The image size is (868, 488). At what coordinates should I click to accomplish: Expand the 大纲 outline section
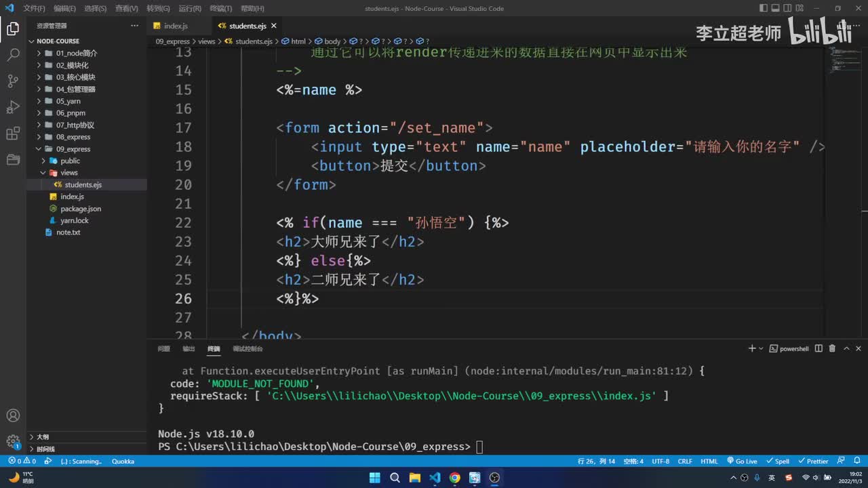pos(87,437)
